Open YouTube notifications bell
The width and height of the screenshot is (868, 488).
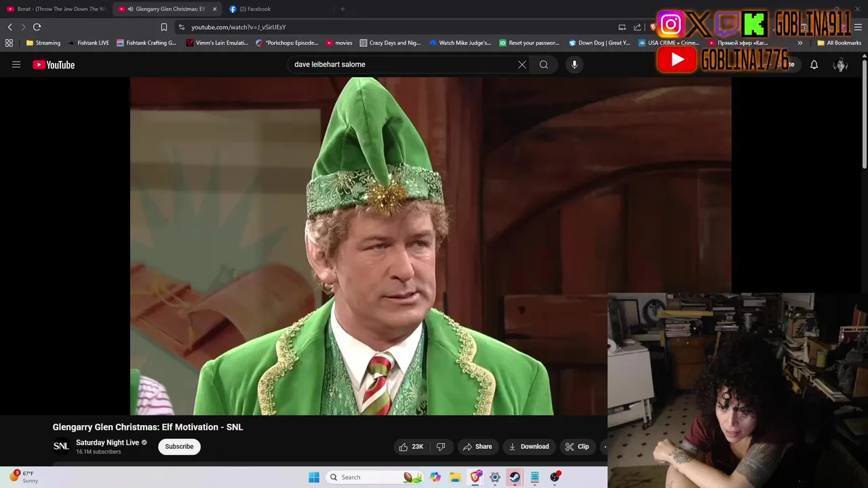point(814,64)
